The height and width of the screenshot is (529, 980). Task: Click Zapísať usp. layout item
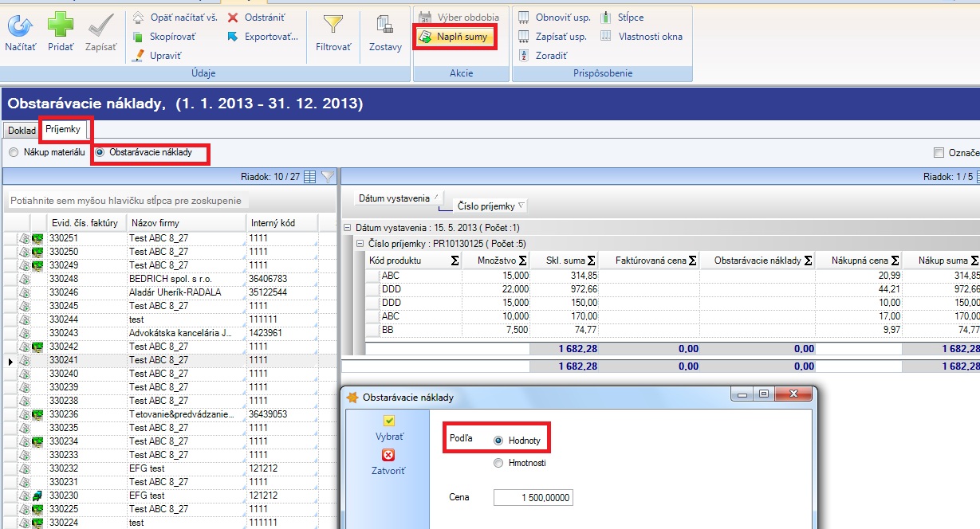click(x=553, y=36)
